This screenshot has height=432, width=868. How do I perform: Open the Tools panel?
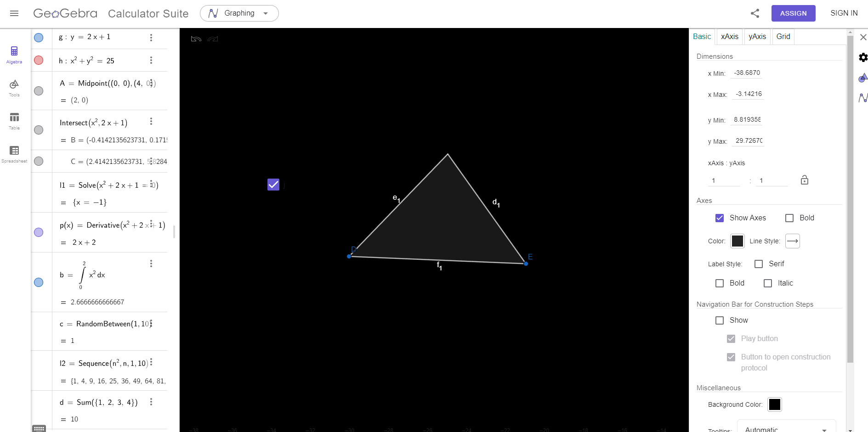click(14, 88)
